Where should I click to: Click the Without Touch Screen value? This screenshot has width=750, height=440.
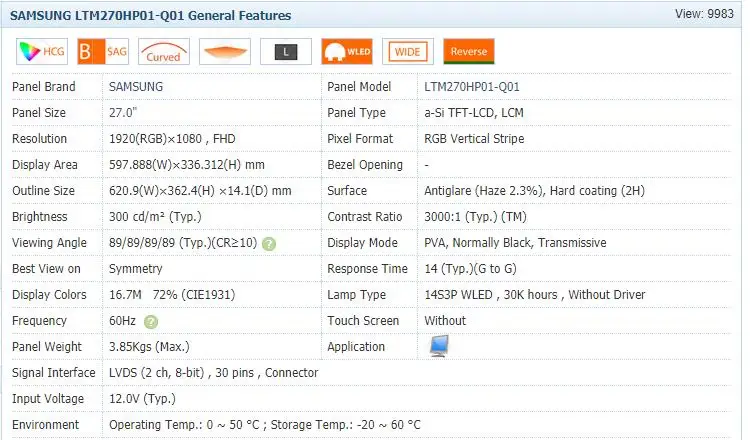click(445, 320)
